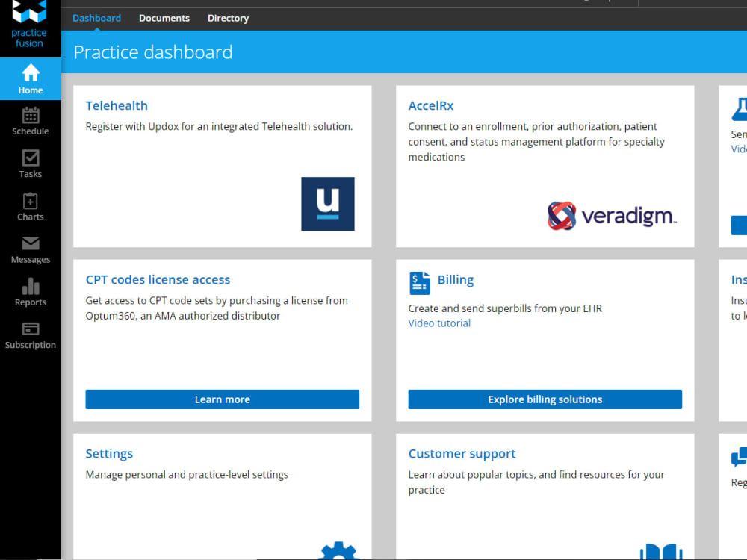
Task: Click the Updox logo in the Telehealth card
Action: tap(328, 204)
